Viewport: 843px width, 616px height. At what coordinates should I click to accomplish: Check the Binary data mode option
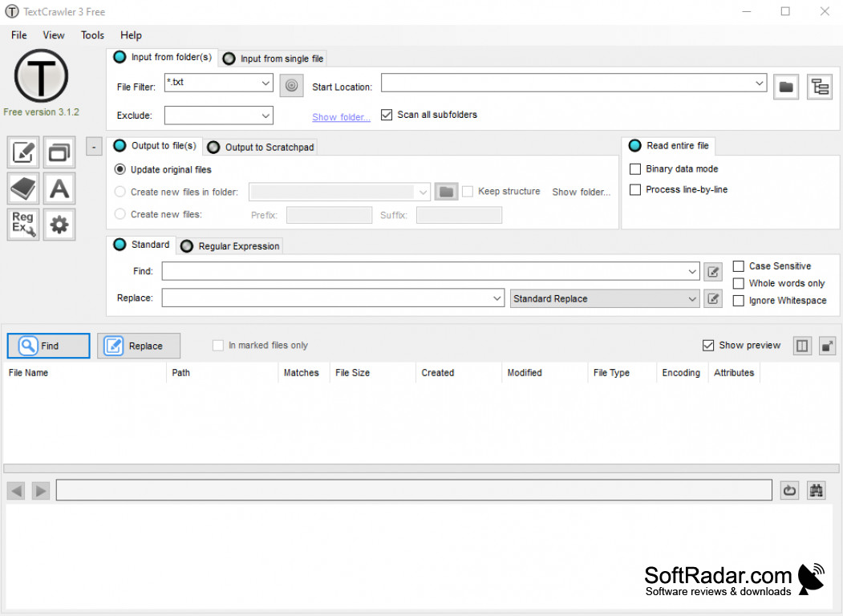click(x=635, y=169)
